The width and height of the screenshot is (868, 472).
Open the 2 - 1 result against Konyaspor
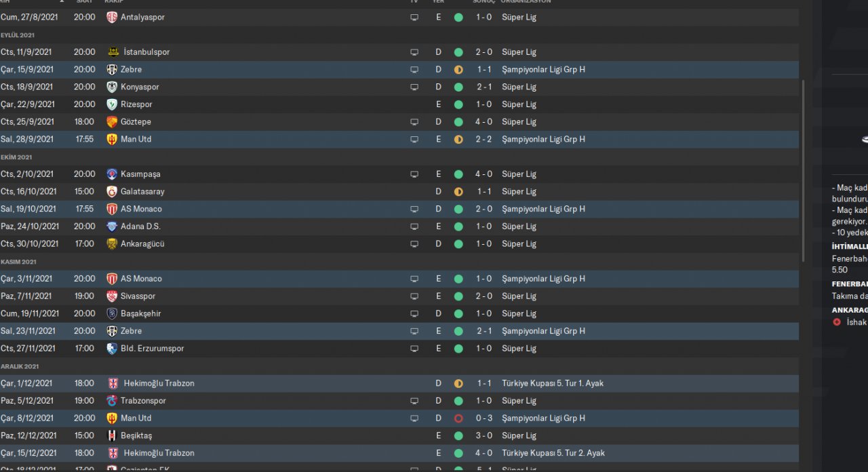(x=484, y=87)
